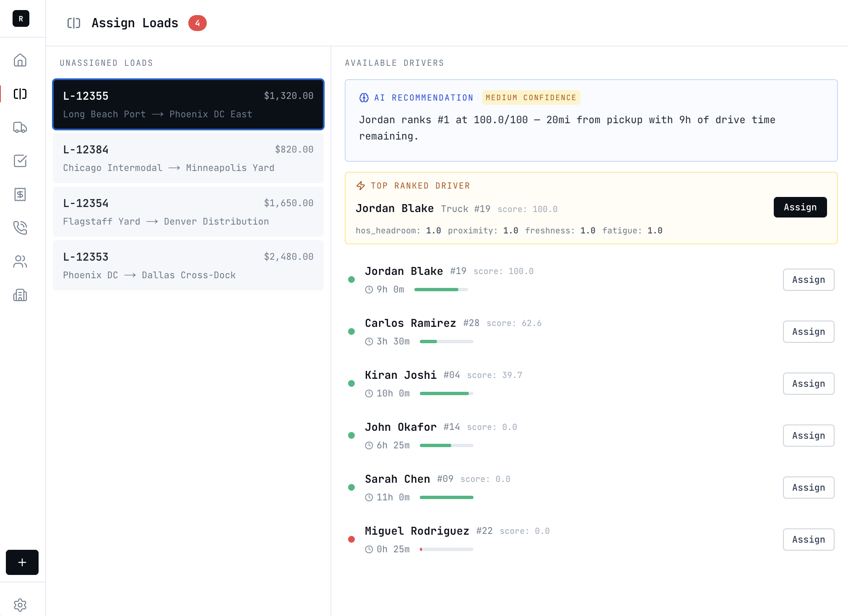Click Sarah Chen's drive time progress bar
848x616 pixels.
pos(446,497)
